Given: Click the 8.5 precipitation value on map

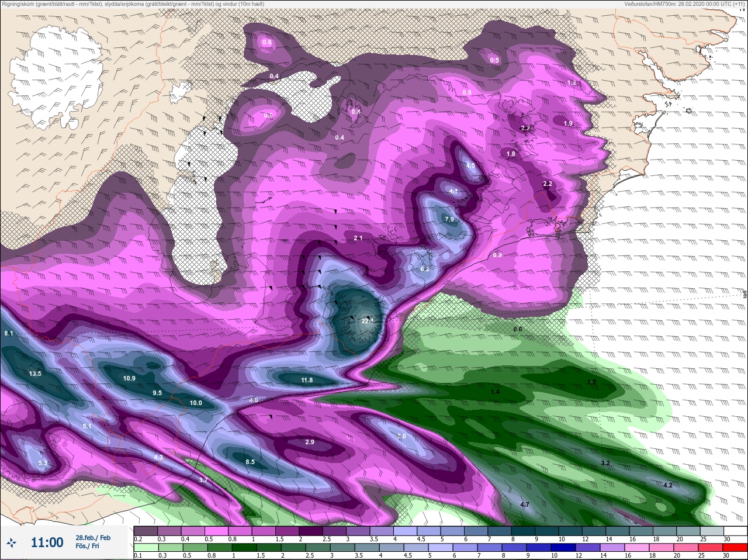Looking at the screenshot, I should [x=250, y=462].
